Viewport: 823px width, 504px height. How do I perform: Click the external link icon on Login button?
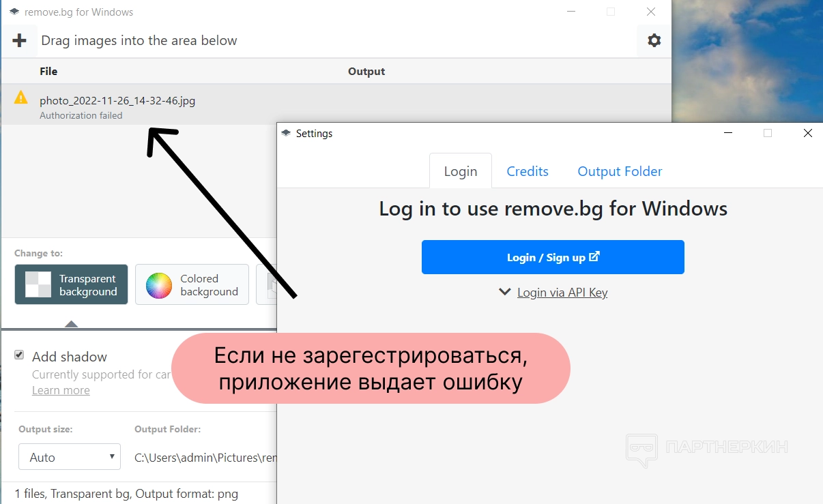tap(594, 257)
